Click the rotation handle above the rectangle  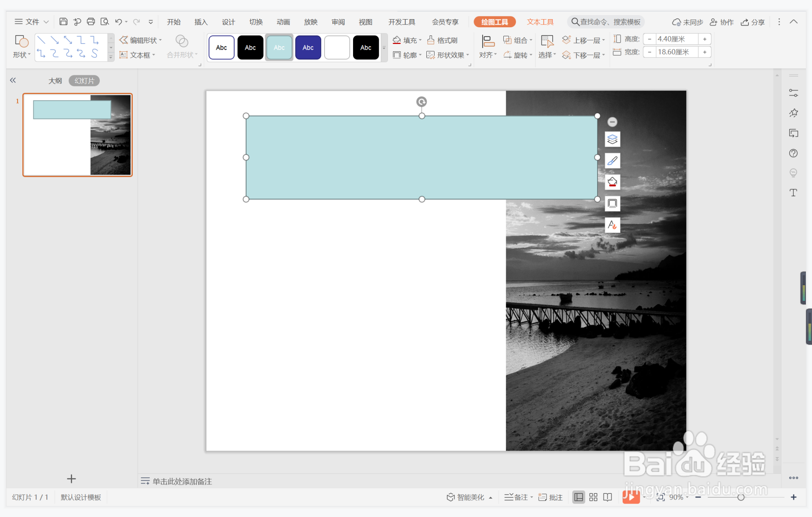point(421,101)
